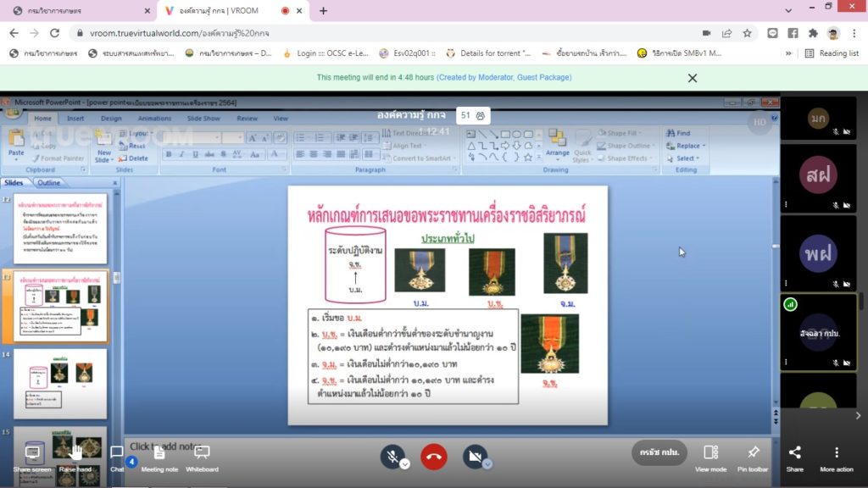868x488 pixels.
Task: Select slide 14 thumbnail
Action: point(60,383)
